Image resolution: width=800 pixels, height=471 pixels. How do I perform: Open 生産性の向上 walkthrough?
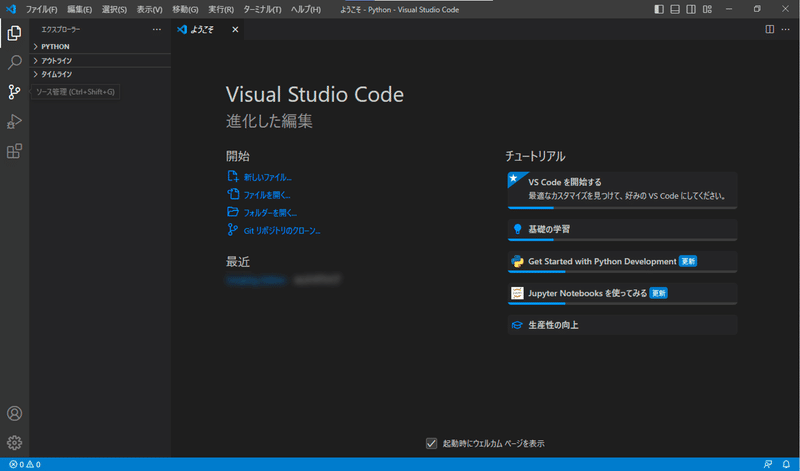pos(622,325)
